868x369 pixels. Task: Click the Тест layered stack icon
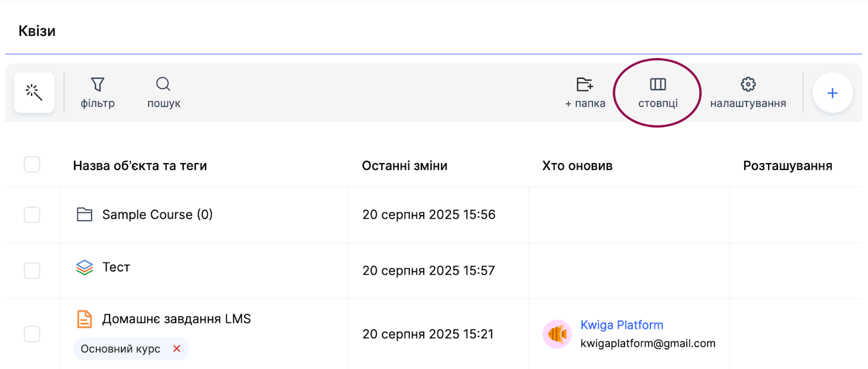point(85,267)
